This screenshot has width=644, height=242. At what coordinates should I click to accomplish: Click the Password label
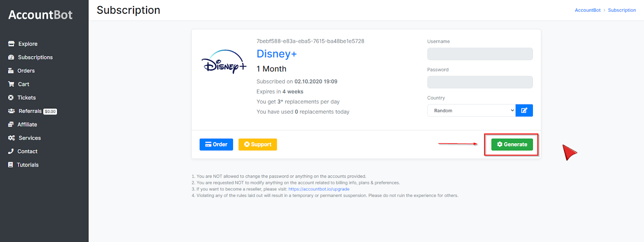click(438, 70)
